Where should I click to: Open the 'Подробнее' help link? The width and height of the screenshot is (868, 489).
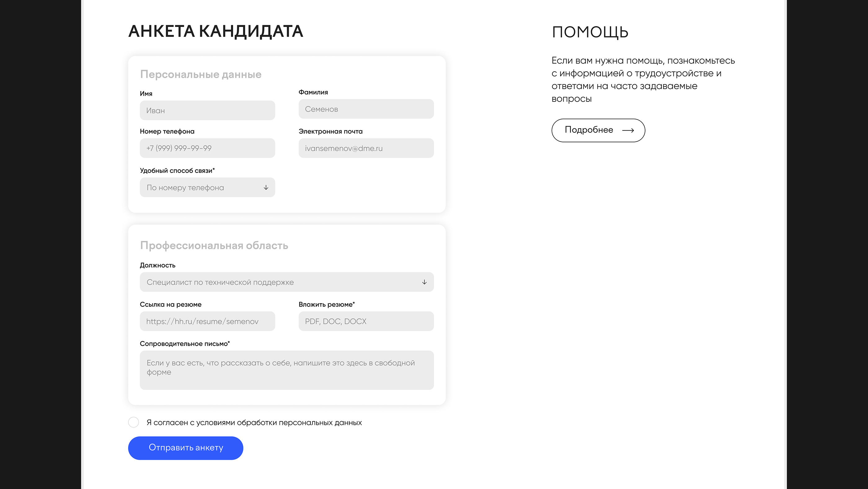(x=598, y=130)
